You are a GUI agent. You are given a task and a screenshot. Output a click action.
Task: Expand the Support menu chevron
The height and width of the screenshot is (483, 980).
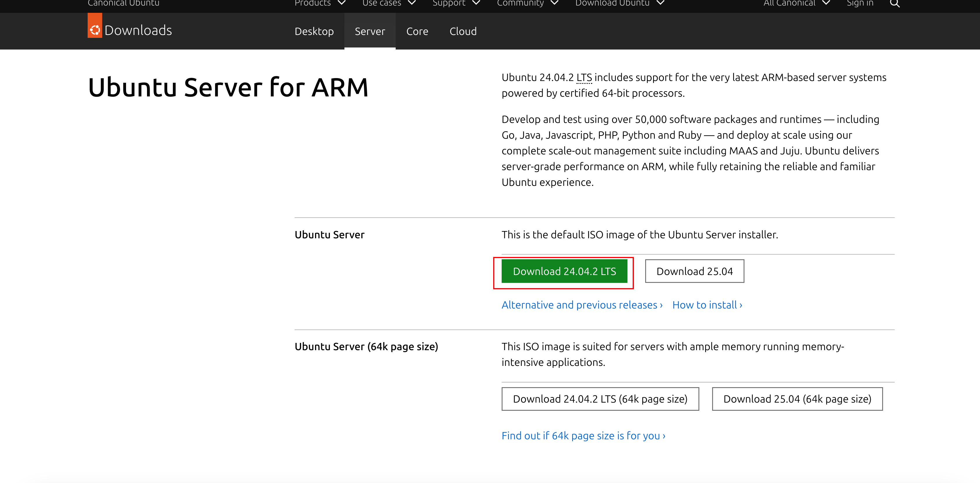tap(476, 3)
